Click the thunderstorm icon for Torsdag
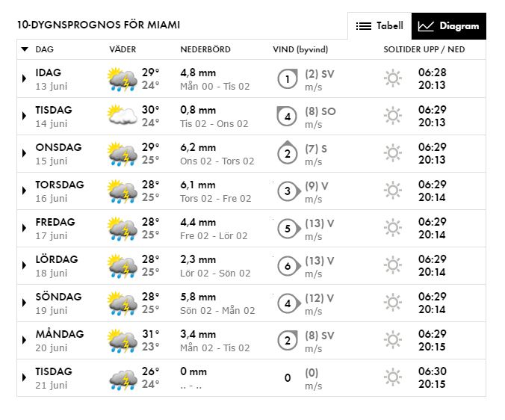Screen dimensions: 505x420 tap(122, 191)
